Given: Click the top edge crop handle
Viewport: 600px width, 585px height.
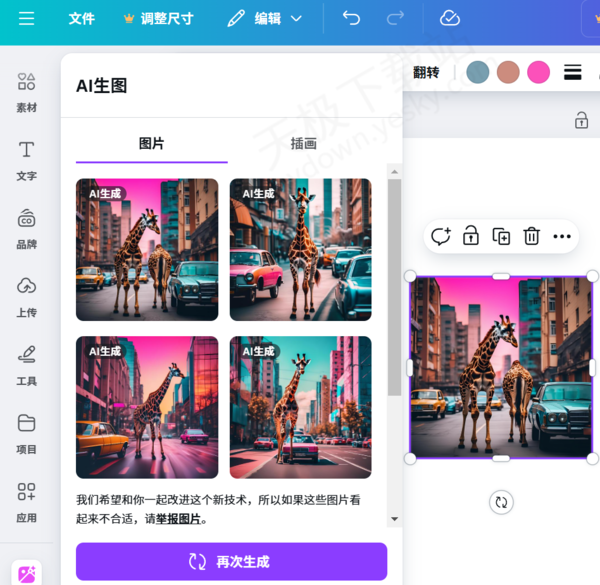Looking at the screenshot, I should click(x=501, y=276).
